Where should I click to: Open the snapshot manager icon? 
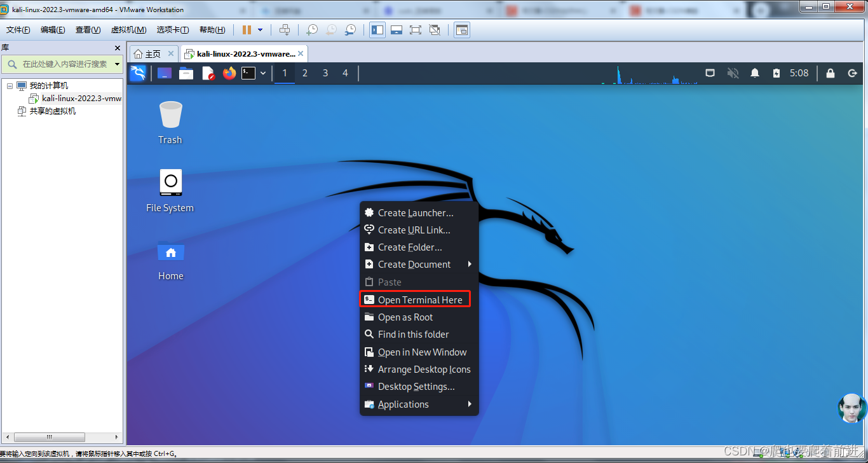(351, 30)
